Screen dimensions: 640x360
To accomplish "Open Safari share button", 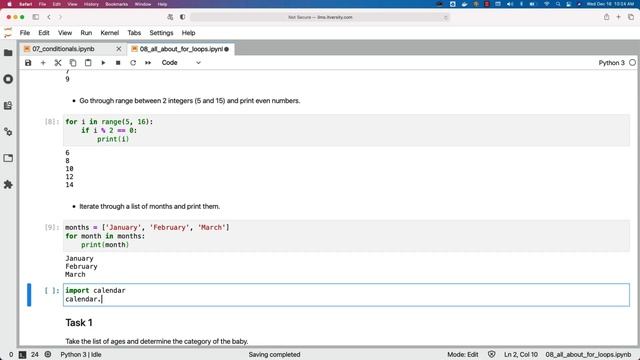I will point(607,17).
